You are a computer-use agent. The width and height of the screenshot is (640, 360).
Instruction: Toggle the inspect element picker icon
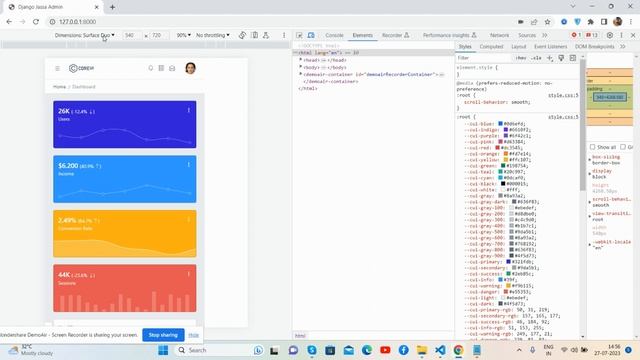299,36
